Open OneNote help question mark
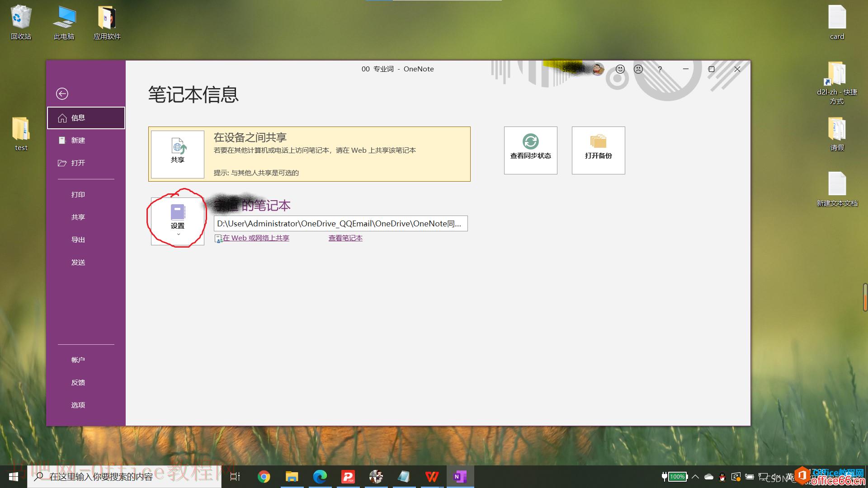Viewport: 868px width, 488px height. (x=660, y=69)
